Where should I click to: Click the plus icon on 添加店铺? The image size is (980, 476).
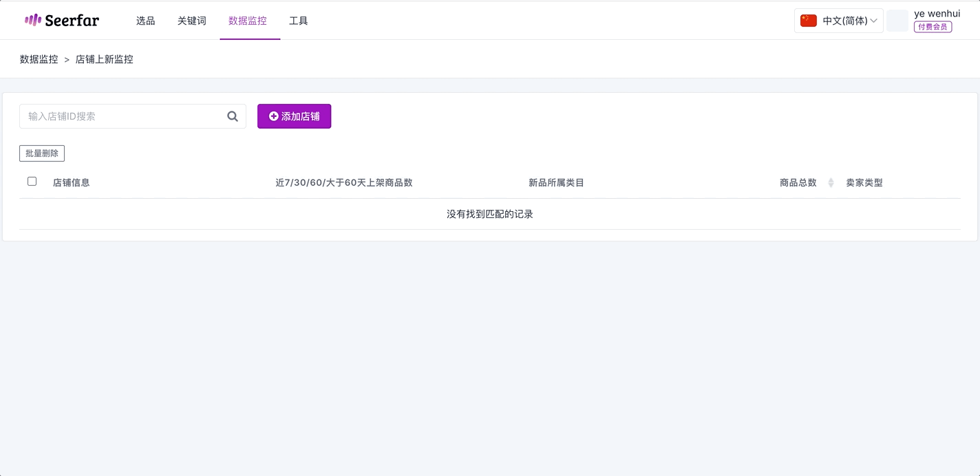click(x=273, y=116)
